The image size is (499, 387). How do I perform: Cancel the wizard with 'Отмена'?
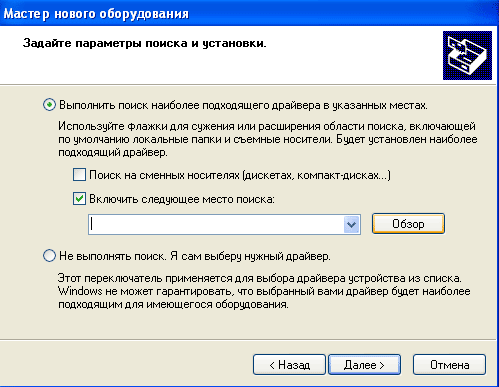pyautogui.click(x=449, y=365)
